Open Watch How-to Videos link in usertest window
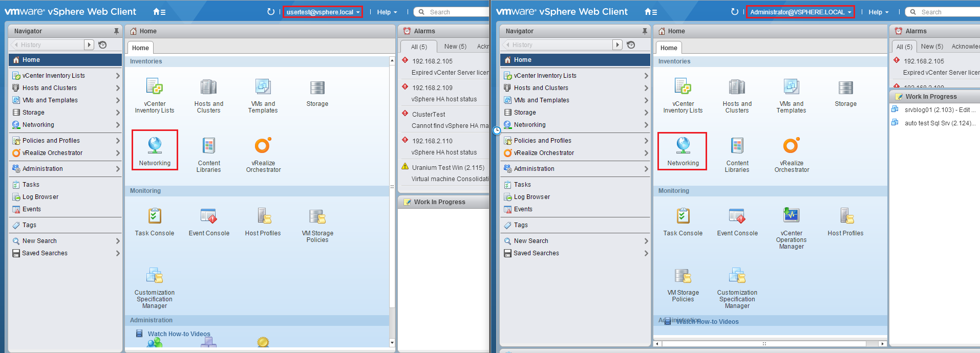The image size is (980, 353). pos(179,334)
